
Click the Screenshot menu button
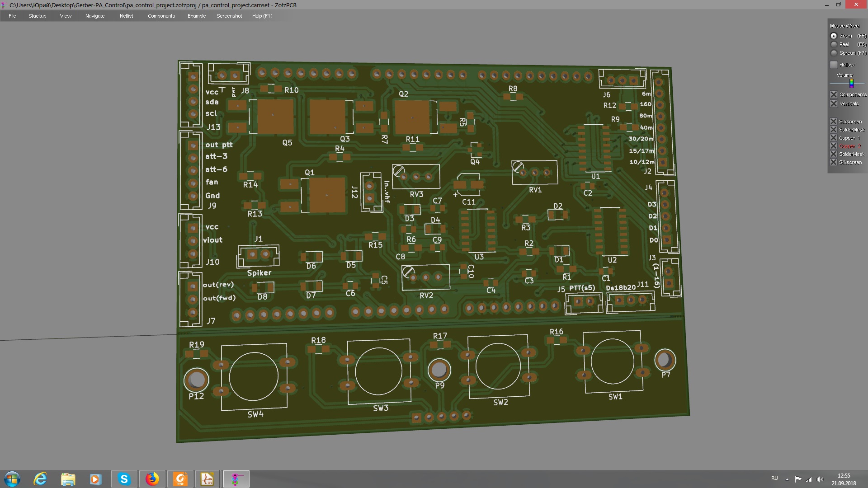[x=229, y=16]
